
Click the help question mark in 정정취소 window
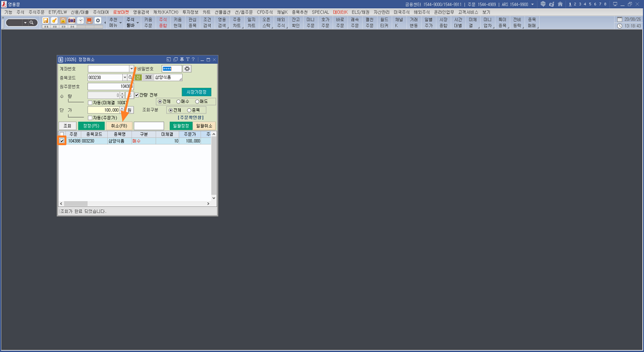[x=193, y=60]
